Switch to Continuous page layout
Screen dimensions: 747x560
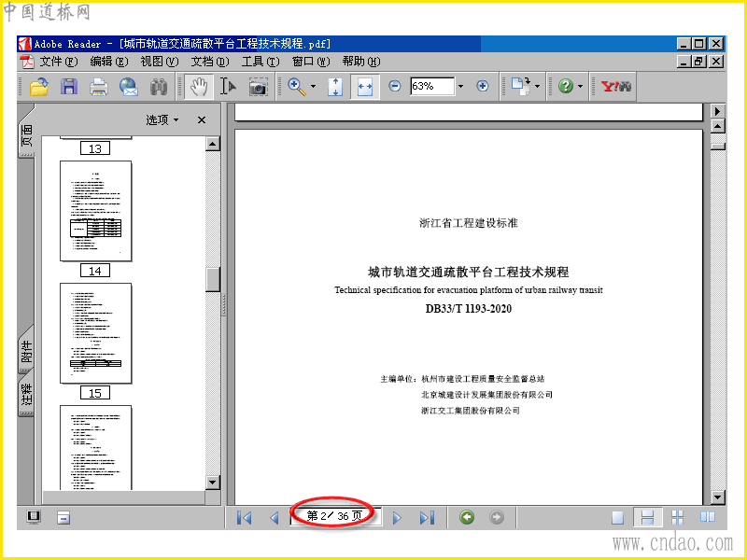tap(647, 518)
